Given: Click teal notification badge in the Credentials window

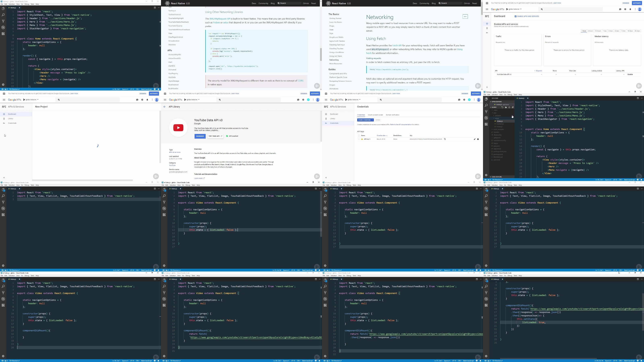Looking at the screenshot, I should pyautogui.click(x=469, y=100).
